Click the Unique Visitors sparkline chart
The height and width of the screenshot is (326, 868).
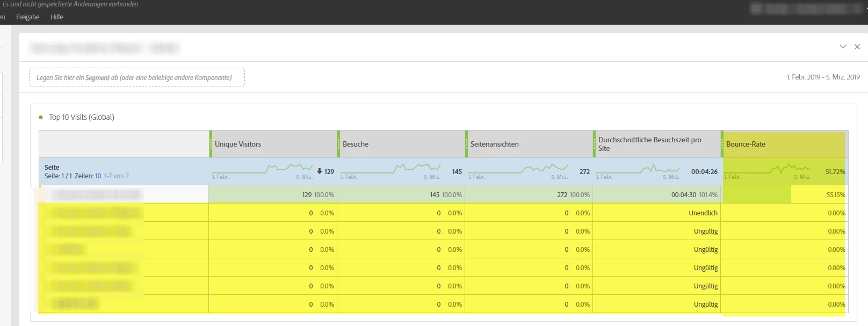point(263,169)
